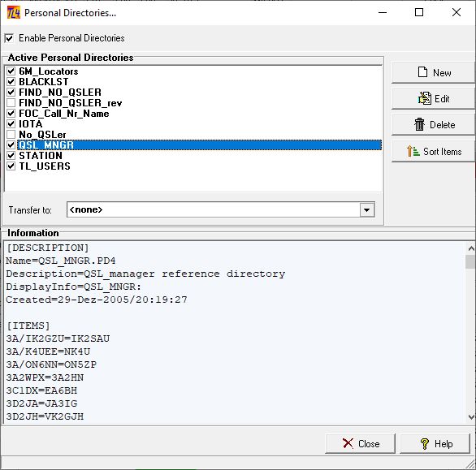Click the Information scrollbar up arrow
The image size is (476, 470).
(x=470, y=248)
